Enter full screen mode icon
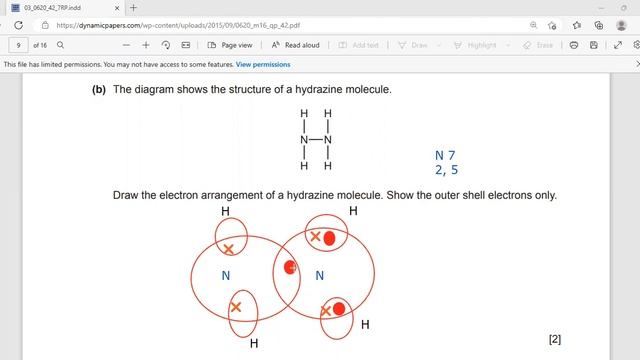 [x=618, y=45]
